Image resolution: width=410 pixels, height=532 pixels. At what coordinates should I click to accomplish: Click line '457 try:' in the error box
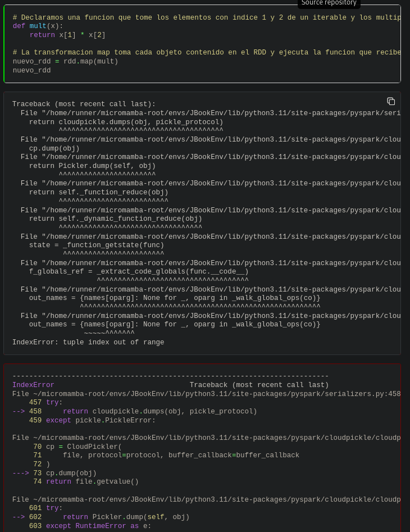[x=46, y=402]
